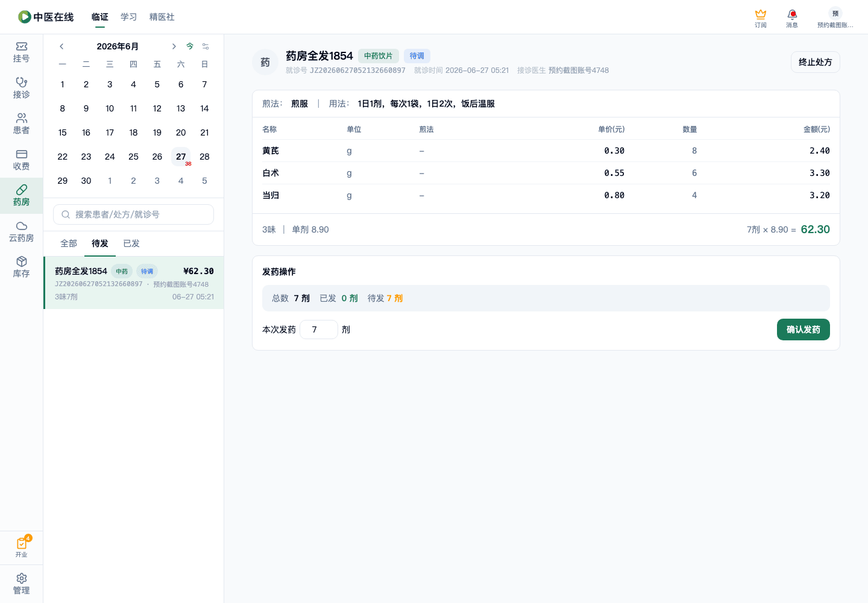Viewport: 868px width, 603px height.
Task: Open the 云药房 cloud pharmacy icon
Action: (x=21, y=231)
